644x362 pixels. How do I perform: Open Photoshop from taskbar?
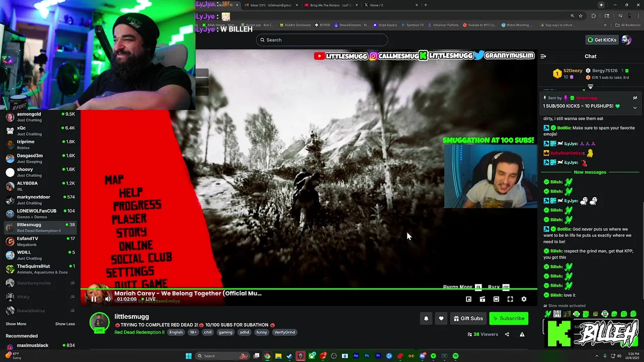click(367, 356)
